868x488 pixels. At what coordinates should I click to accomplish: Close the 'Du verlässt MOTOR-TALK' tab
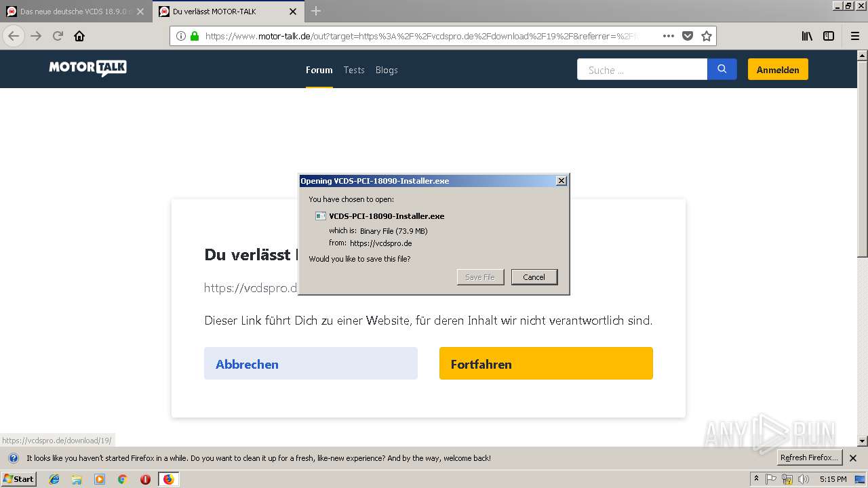pos(293,12)
